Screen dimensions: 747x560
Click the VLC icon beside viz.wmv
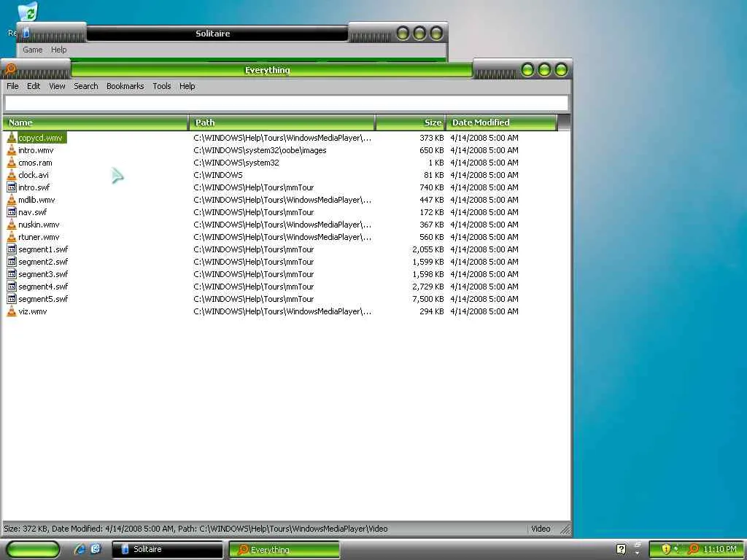pyautogui.click(x=12, y=311)
